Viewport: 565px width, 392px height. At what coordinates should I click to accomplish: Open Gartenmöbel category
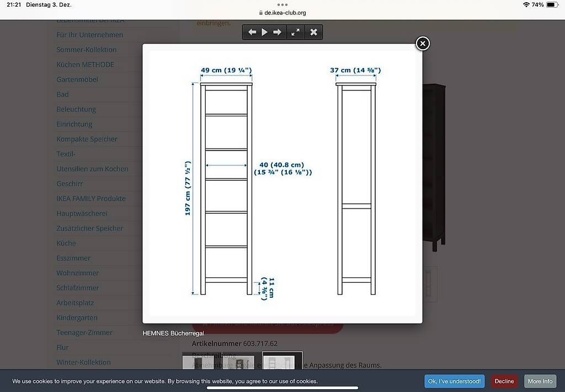click(x=77, y=79)
